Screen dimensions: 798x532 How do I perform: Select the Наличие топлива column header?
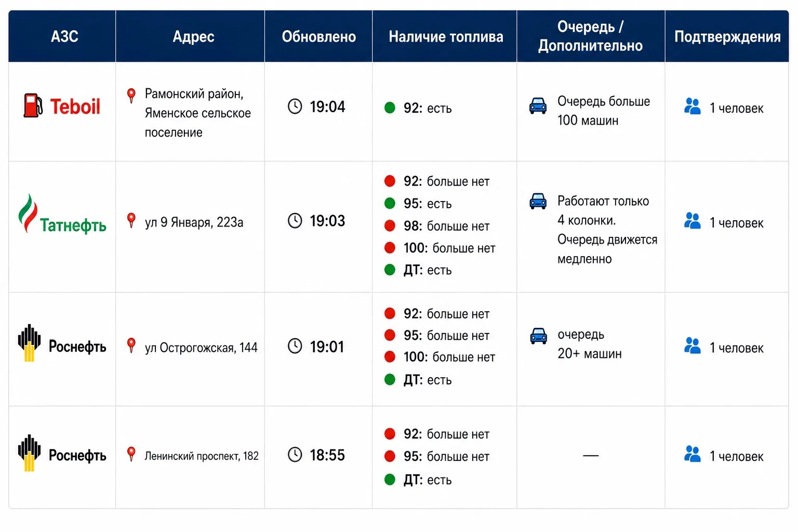point(445,36)
